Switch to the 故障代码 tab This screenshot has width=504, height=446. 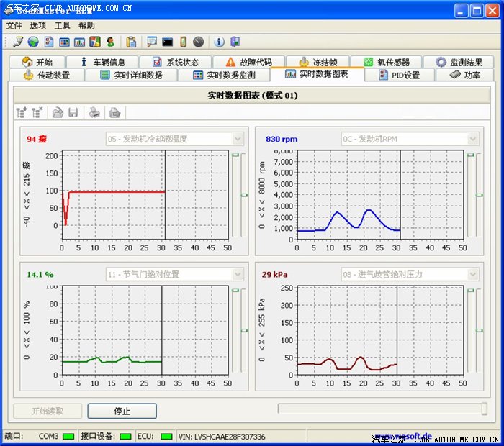coord(248,63)
